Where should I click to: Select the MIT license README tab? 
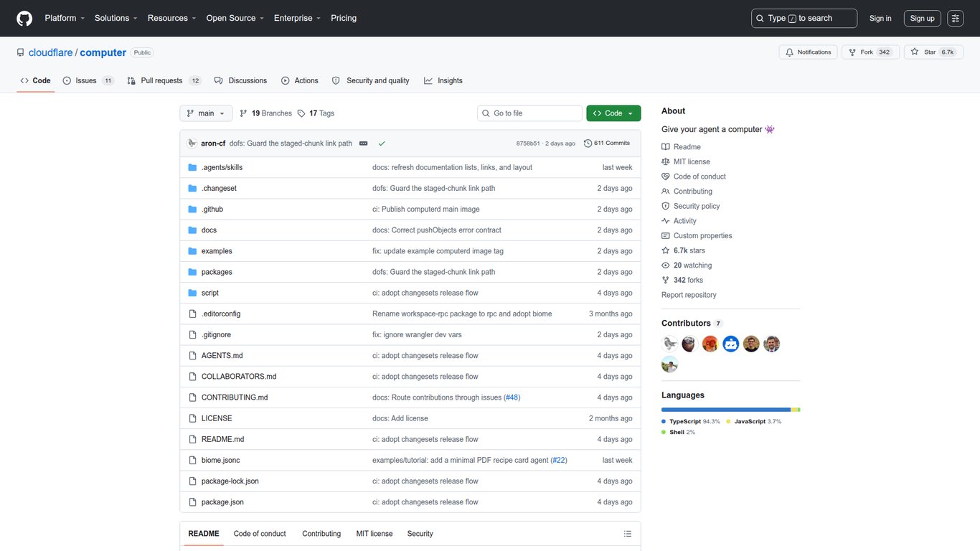click(x=374, y=534)
